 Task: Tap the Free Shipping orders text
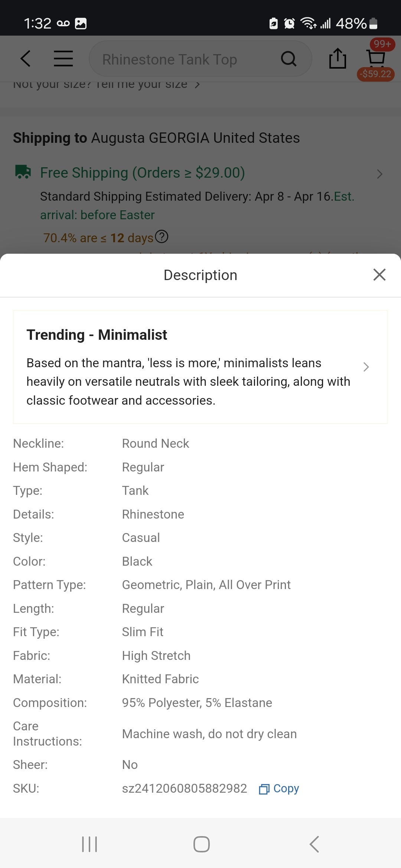click(x=143, y=173)
